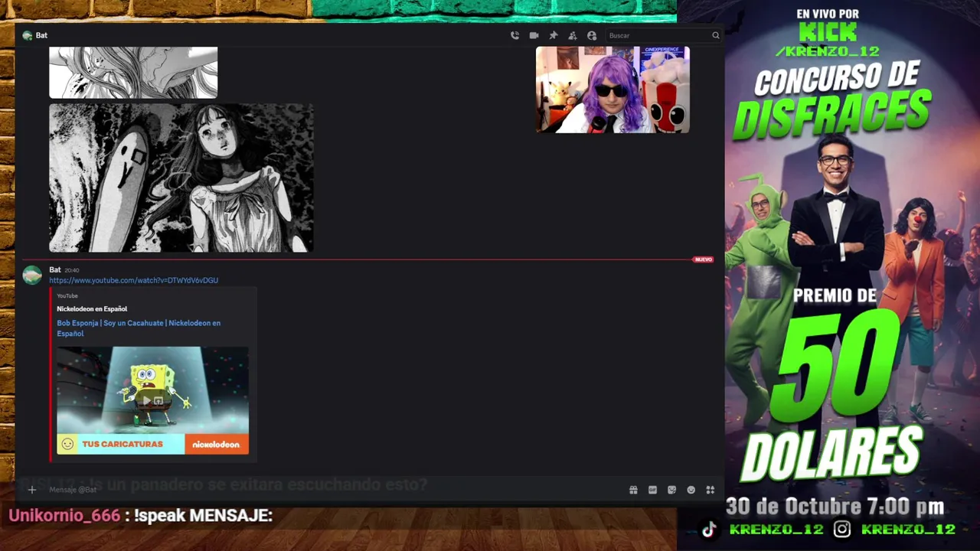Click the webcam feed thumbnail
Image resolution: width=980 pixels, height=551 pixels.
point(612,90)
